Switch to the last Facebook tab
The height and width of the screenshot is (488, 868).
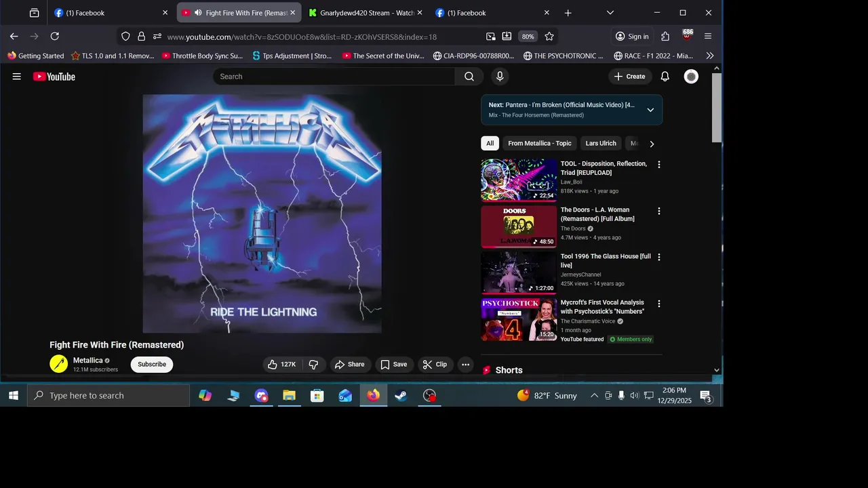click(492, 13)
